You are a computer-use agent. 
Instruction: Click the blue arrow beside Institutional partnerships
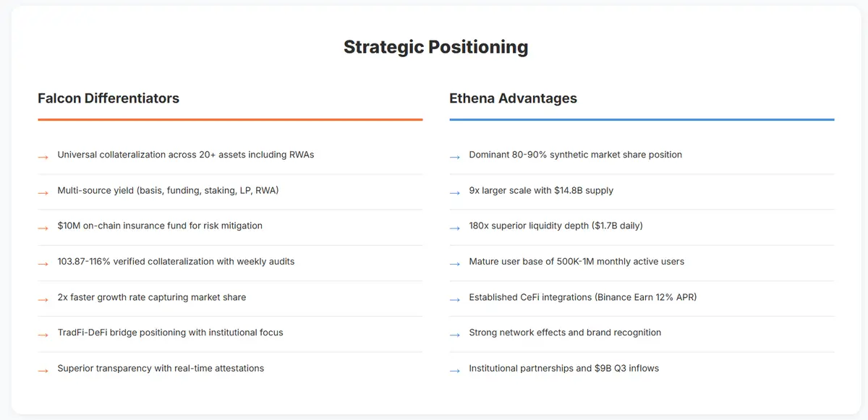[454, 369]
